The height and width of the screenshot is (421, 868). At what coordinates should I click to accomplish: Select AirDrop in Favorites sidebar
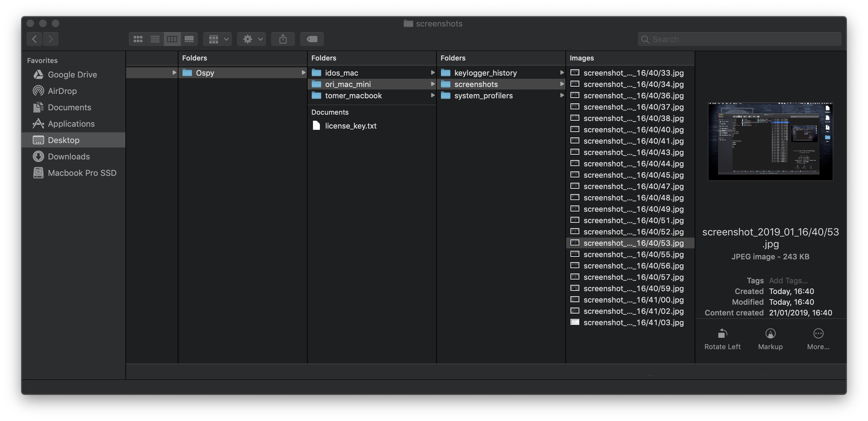[x=62, y=91]
